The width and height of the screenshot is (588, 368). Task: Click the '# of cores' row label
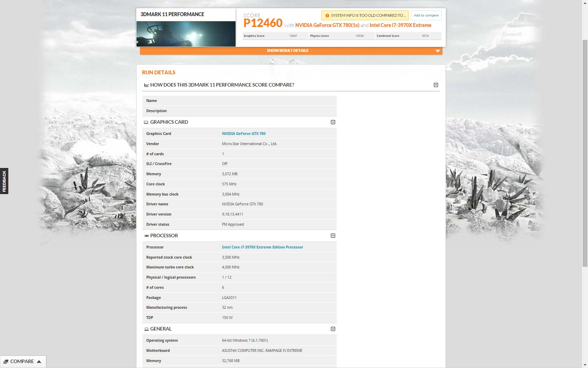click(155, 287)
